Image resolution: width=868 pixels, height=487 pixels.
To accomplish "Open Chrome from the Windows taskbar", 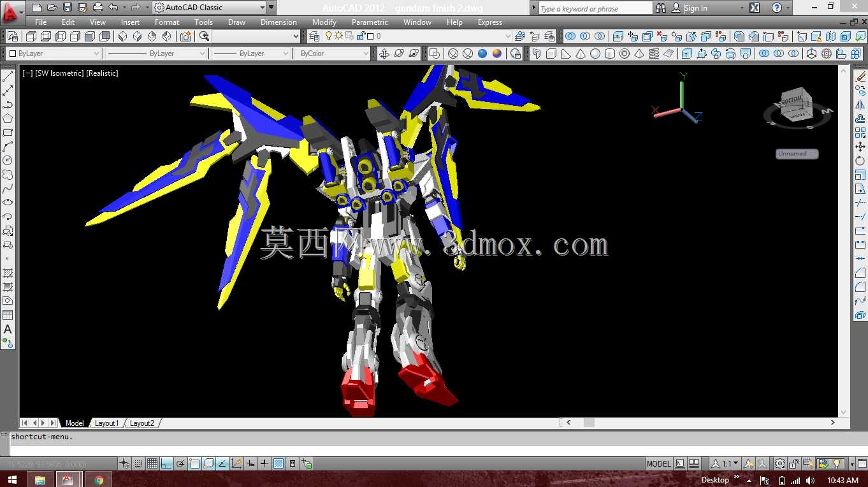I will click(99, 480).
